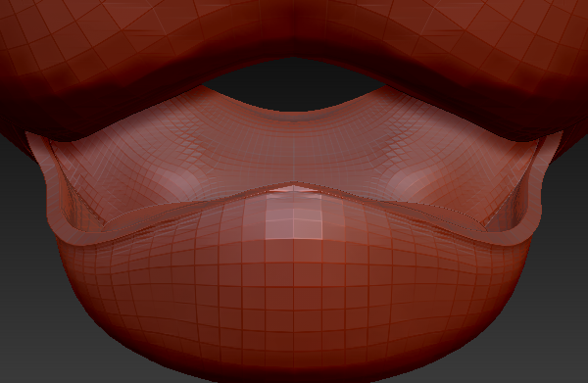The image size is (588, 383).
Task: Select the pointed center peak of lower lip
Action: 294,187
